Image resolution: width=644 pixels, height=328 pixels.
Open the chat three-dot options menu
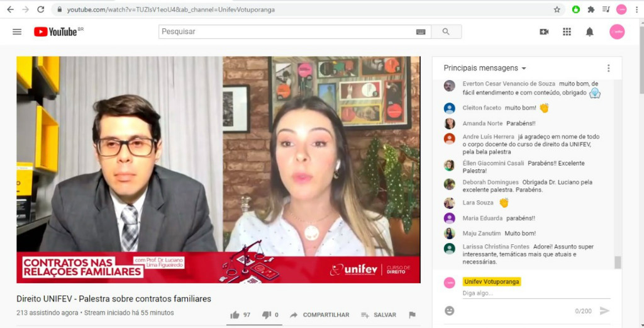coord(609,68)
